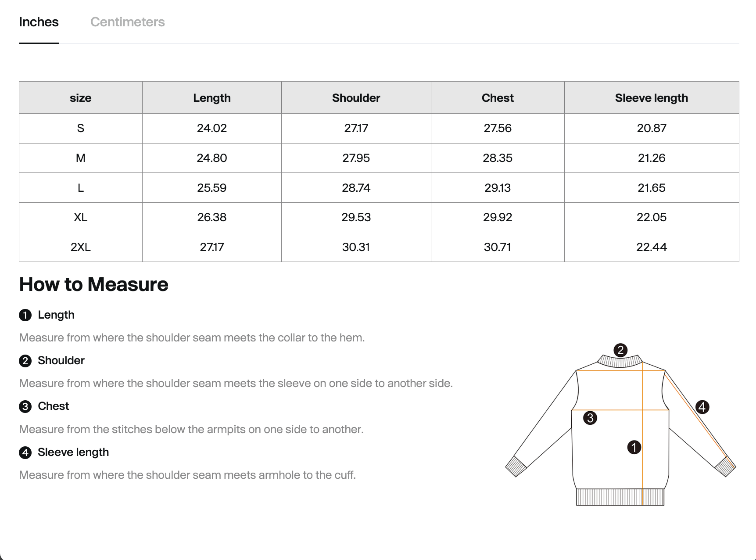756x560 pixels.
Task: Click the numbered "1" Length marker icon
Action: 25,315
